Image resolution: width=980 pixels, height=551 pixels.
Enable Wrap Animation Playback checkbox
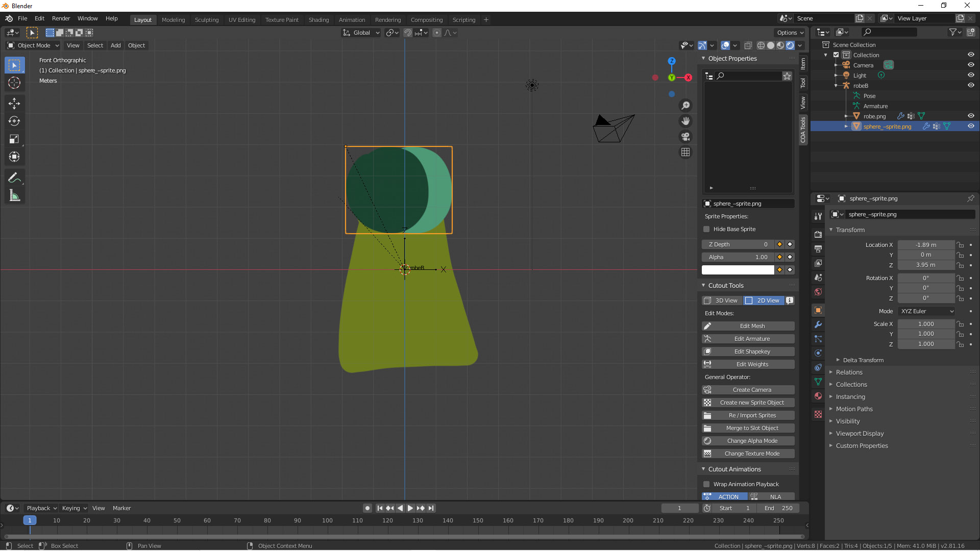coord(707,484)
